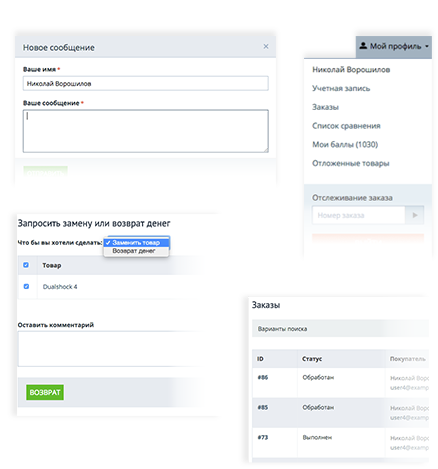Open order #86 link
Viewport: 438px width, 469px height.
click(263, 377)
